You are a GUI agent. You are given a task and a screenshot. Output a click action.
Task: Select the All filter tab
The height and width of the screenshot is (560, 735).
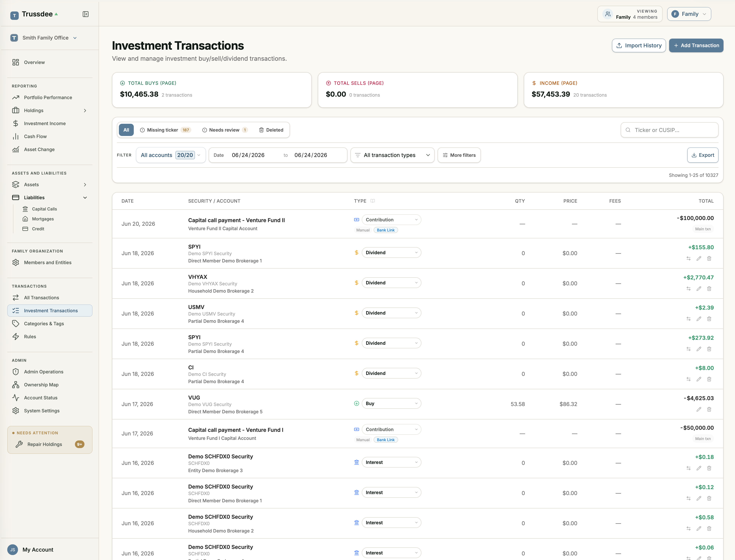[x=126, y=130]
